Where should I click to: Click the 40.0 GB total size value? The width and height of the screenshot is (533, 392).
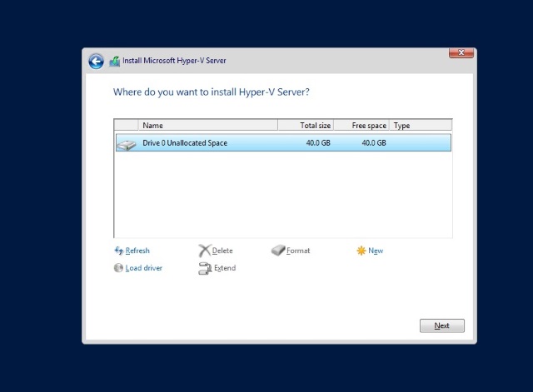tap(318, 142)
